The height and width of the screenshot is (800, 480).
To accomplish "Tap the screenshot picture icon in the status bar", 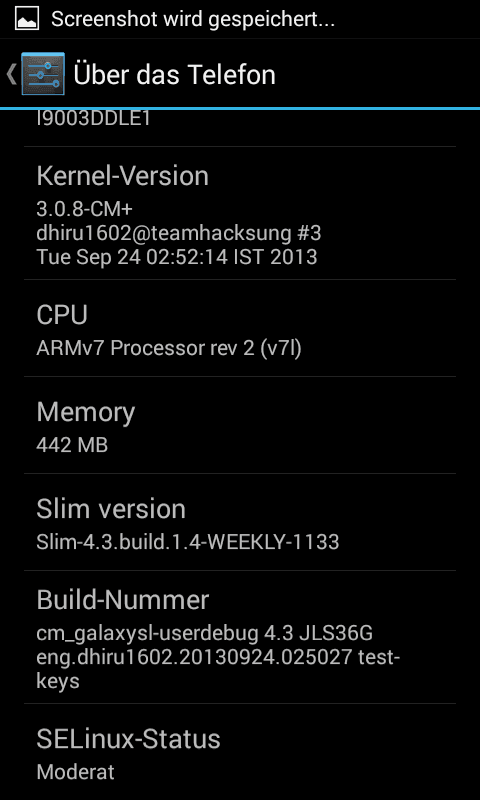I will point(27,19).
